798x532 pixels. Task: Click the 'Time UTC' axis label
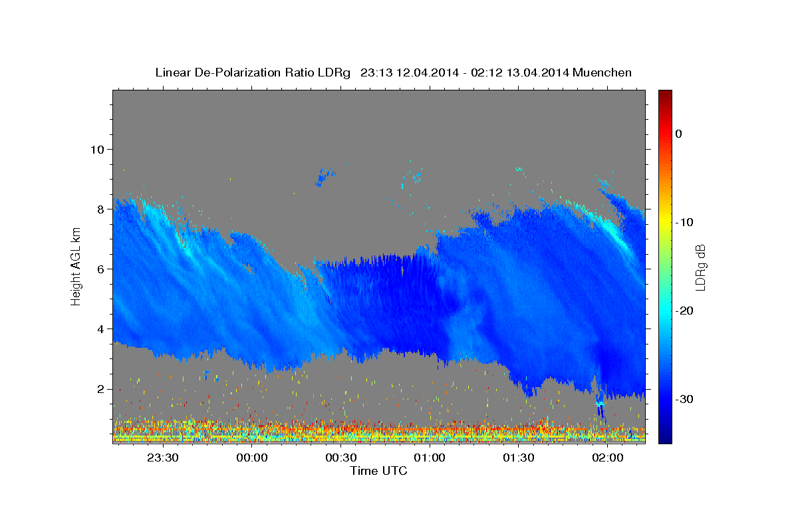[378, 471]
